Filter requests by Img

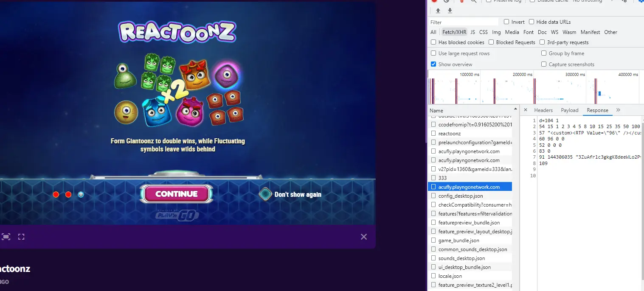(x=496, y=32)
